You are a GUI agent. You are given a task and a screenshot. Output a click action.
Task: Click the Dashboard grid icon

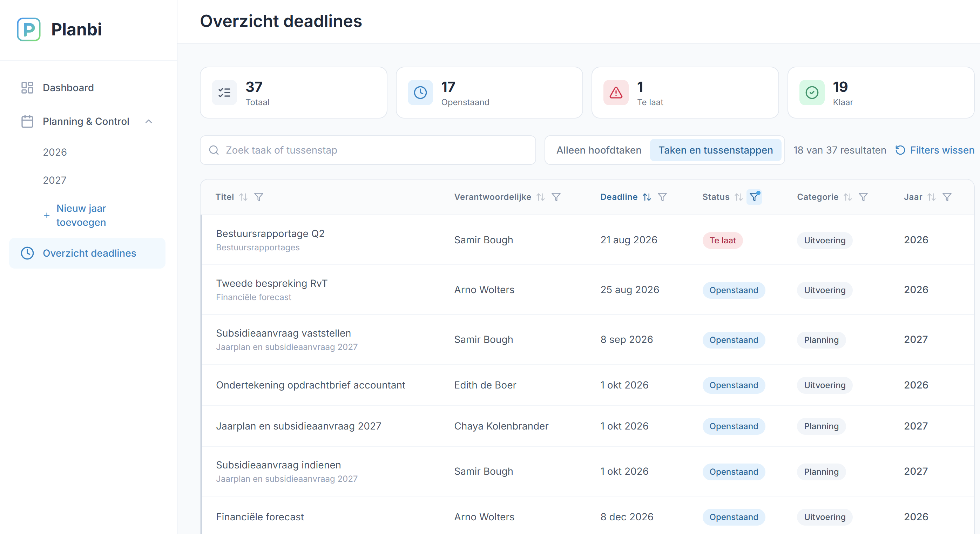pyautogui.click(x=27, y=88)
